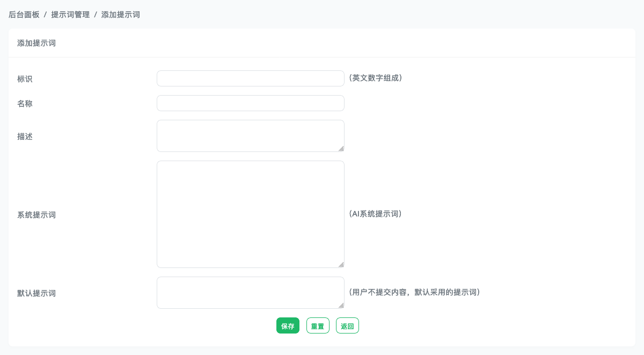Click the 默认提示词 field label
Viewport: 644px width, 355px height.
pyautogui.click(x=36, y=293)
